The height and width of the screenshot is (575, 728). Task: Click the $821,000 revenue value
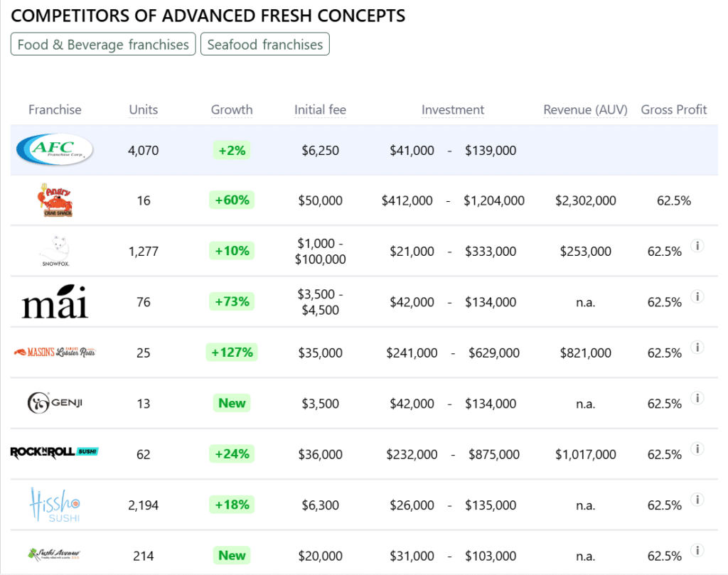pyautogui.click(x=586, y=353)
